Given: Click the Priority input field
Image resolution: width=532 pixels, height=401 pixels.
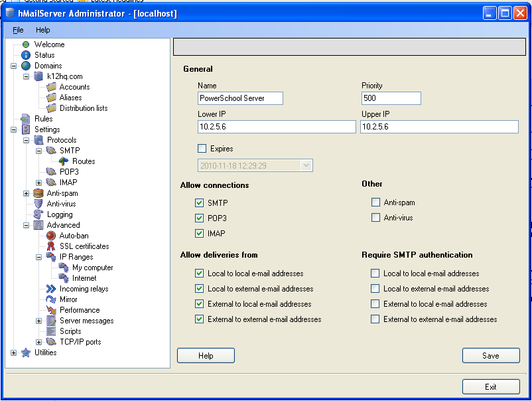Looking at the screenshot, I should click(391, 98).
